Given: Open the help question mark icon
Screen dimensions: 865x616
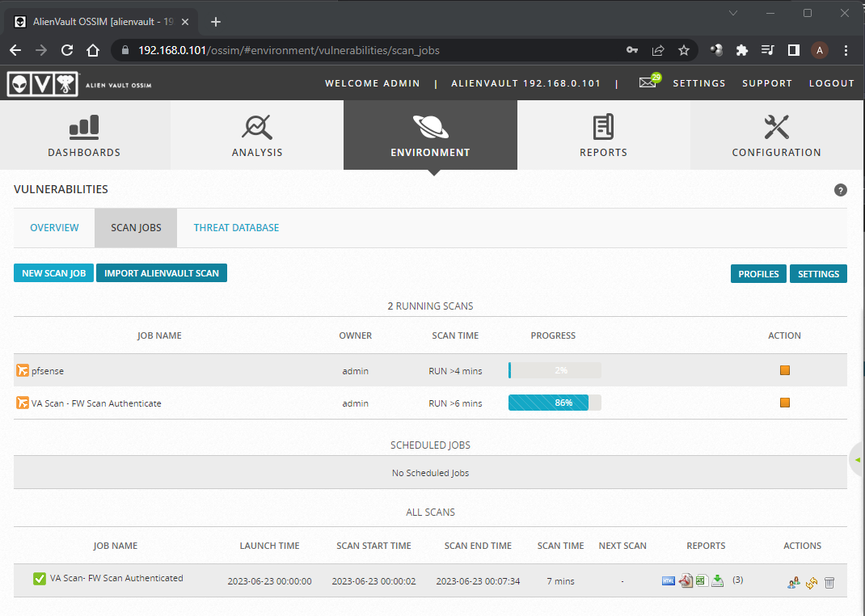Looking at the screenshot, I should [840, 190].
